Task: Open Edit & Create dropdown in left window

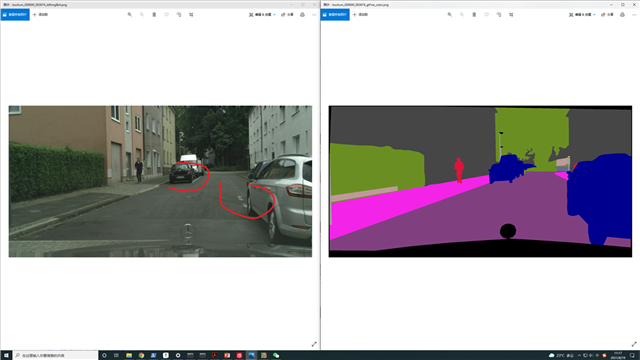Action: tap(262, 15)
